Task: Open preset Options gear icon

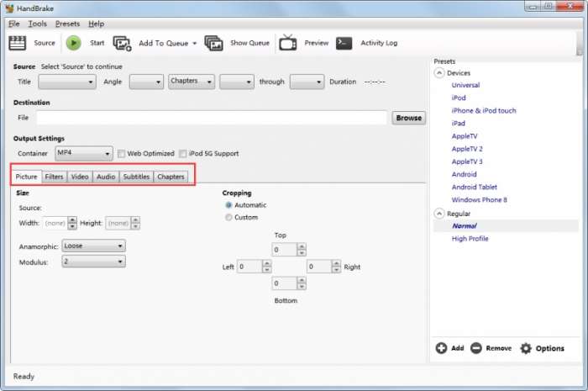Action: (x=526, y=348)
